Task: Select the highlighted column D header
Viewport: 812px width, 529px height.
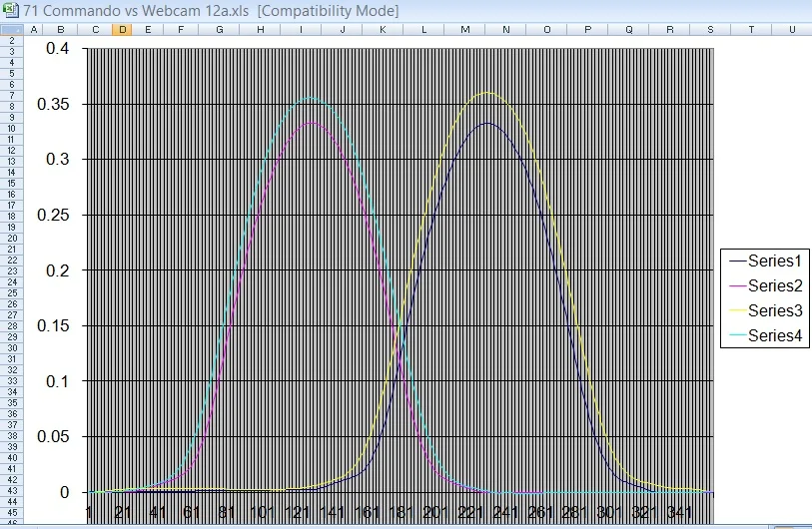Action: [122, 29]
